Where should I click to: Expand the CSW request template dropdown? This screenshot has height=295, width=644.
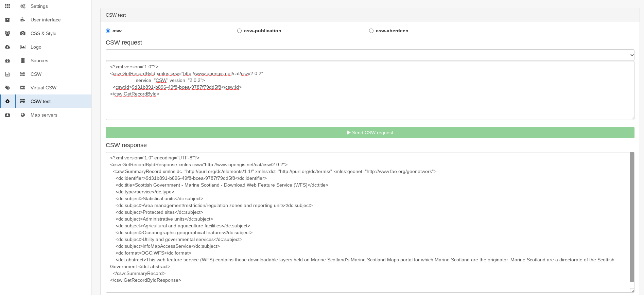click(370, 55)
